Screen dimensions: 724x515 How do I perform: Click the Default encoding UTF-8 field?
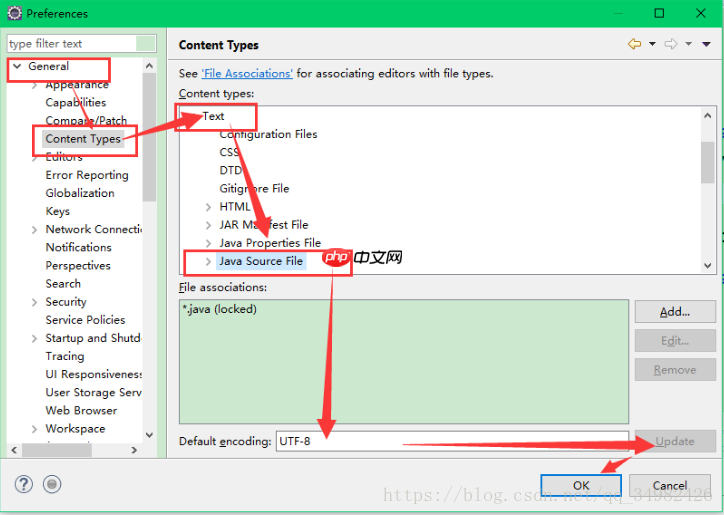click(452, 441)
